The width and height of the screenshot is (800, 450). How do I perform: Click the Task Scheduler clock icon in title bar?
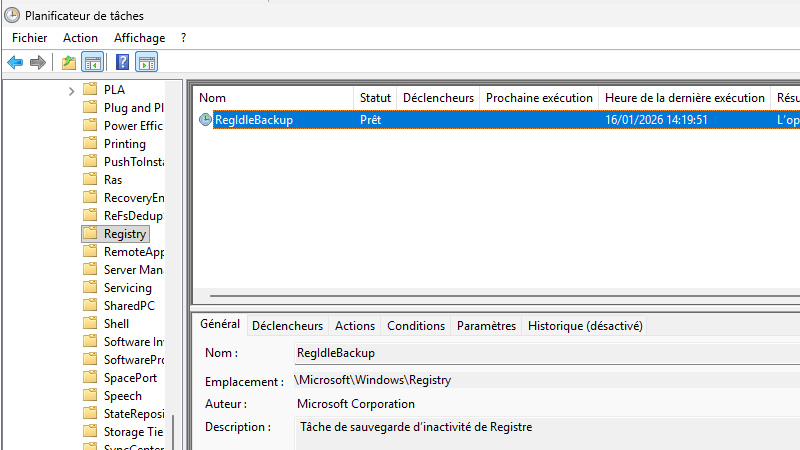[12, 15]
